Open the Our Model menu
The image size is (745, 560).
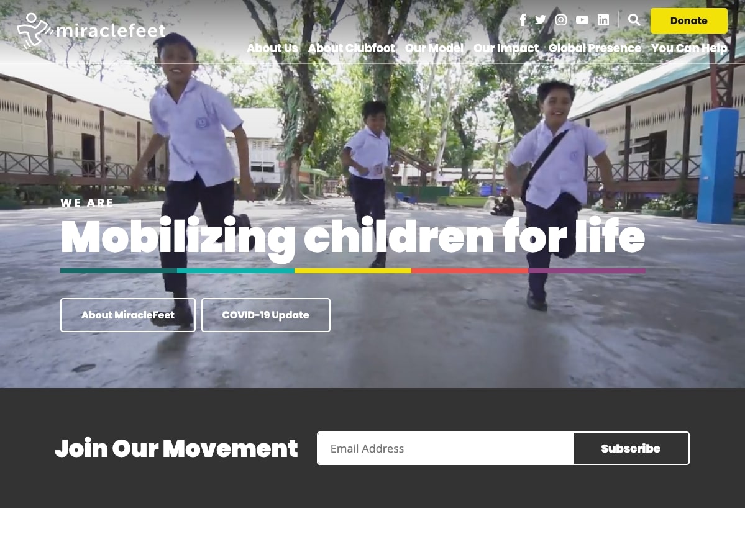(434, 48)
